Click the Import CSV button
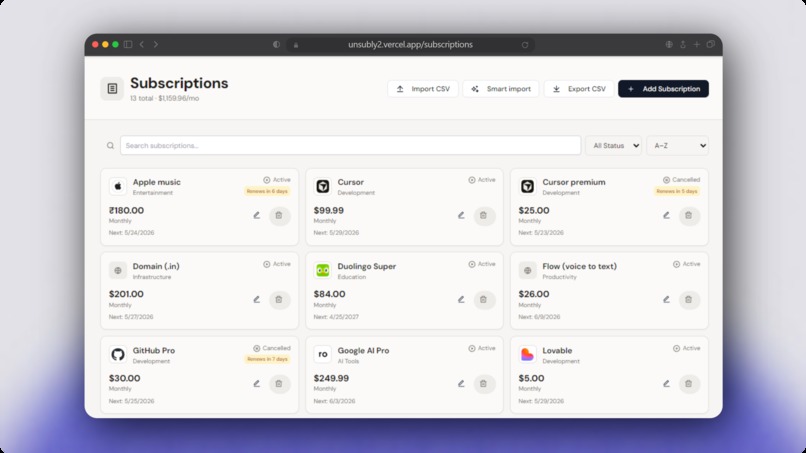Screen dimensions: 806x453 pyautogui.click(x=423, y=88)
